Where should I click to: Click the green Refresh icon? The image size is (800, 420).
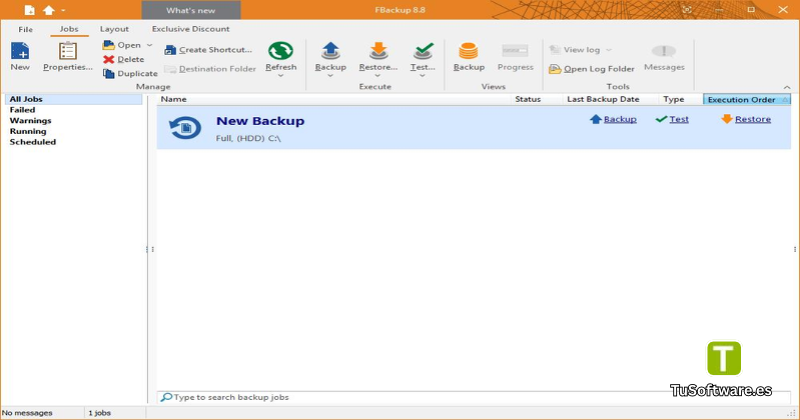(281, 51)
